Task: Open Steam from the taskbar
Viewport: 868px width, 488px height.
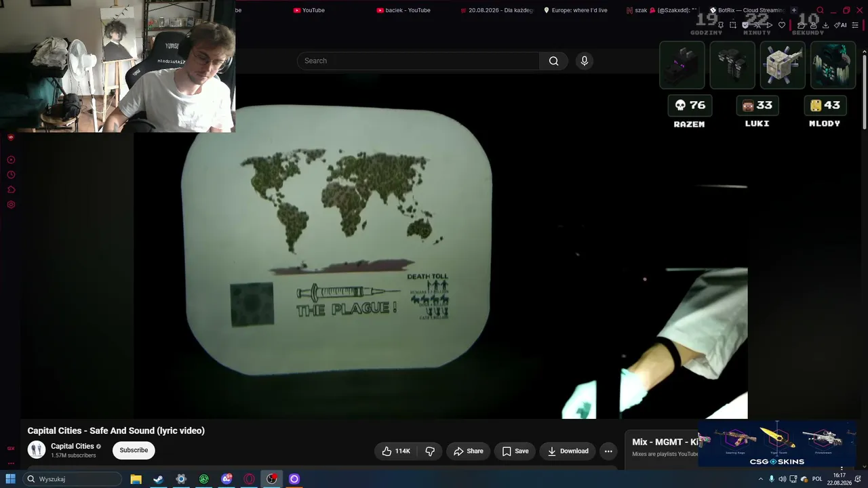Action: click(158, 479)
